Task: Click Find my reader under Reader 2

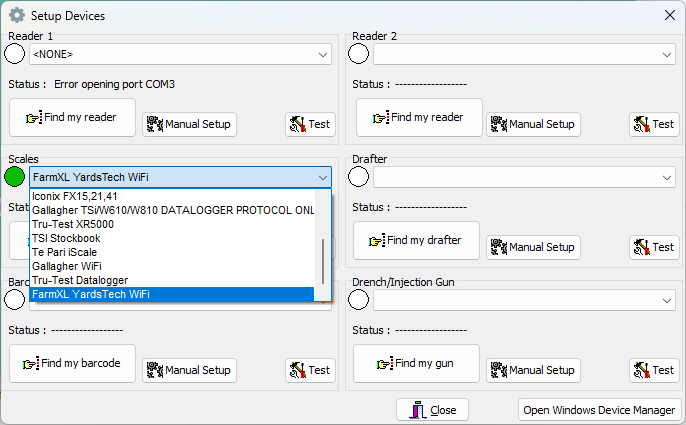Action: [x=419, y=117]
